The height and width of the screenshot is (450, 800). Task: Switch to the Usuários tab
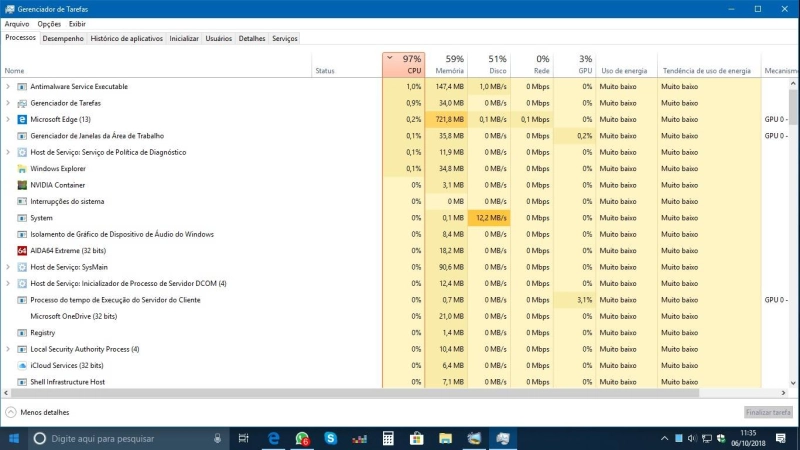coord(218,38)
